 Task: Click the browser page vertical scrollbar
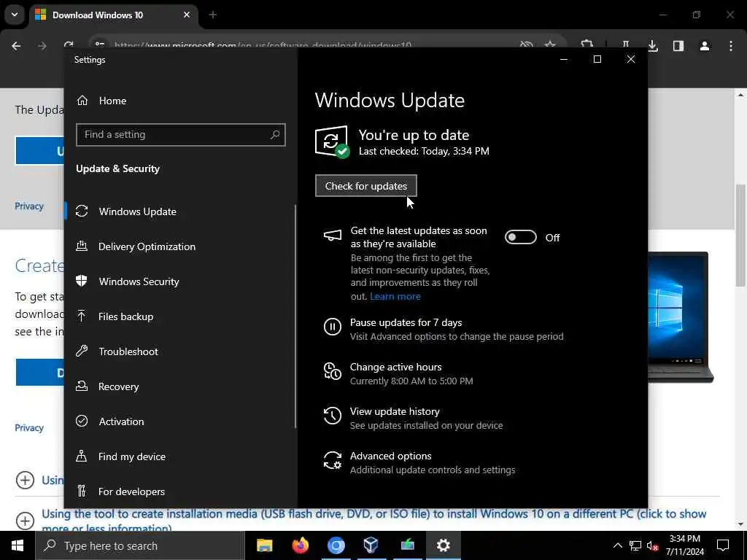740,236
